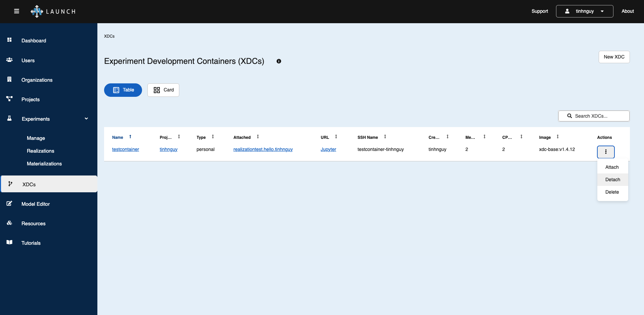Viewport: 644px width, 315px height.
Task: Collapse the Experiments sidebar section
Action: tap(86, 119)
